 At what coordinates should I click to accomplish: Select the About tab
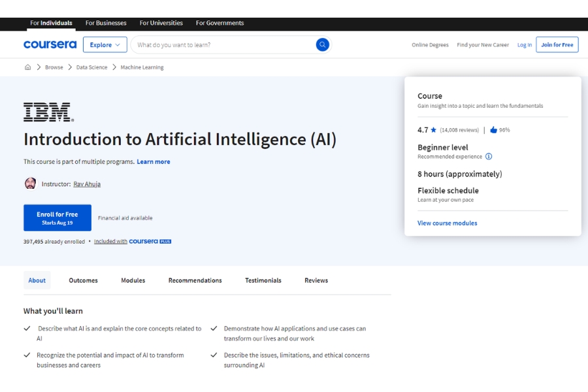point(37,280)
